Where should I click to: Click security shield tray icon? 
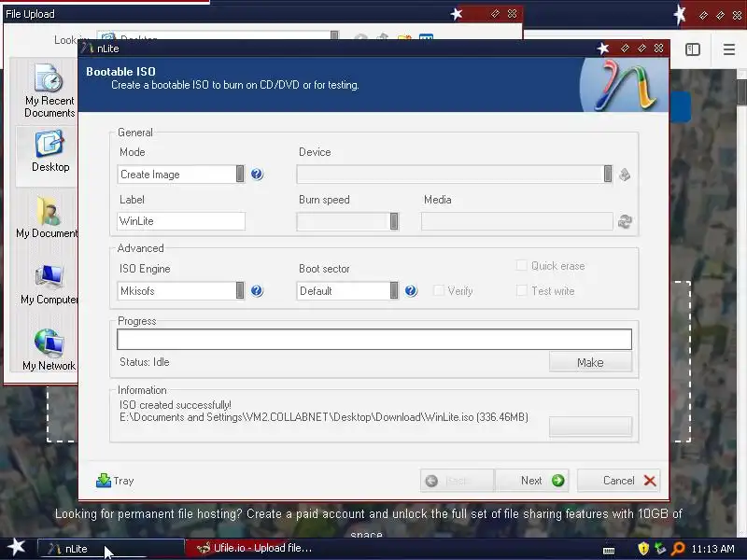(643, 549)
